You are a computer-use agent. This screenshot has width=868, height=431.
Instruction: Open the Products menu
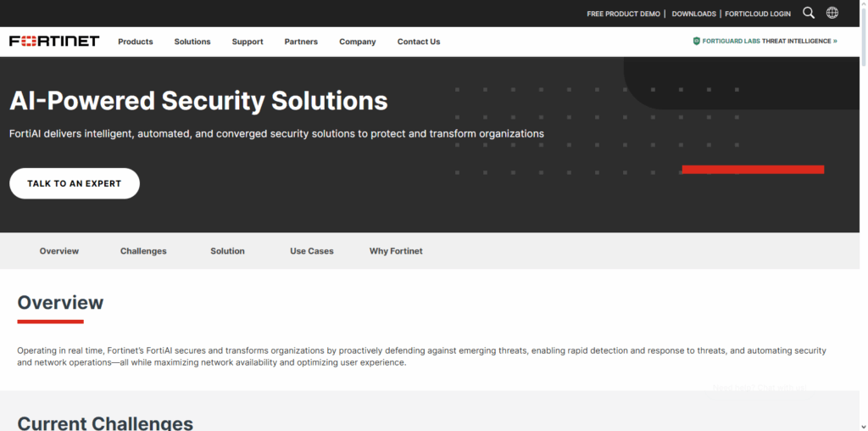(x=136, y=42)
